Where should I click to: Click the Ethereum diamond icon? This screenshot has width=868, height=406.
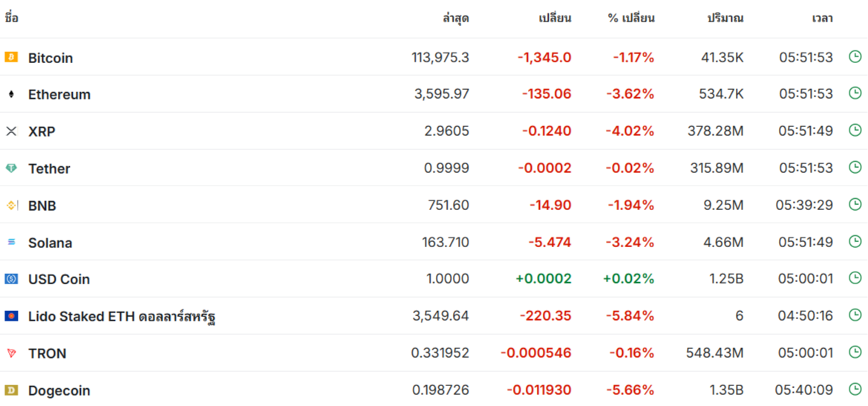tap(11, 94)
